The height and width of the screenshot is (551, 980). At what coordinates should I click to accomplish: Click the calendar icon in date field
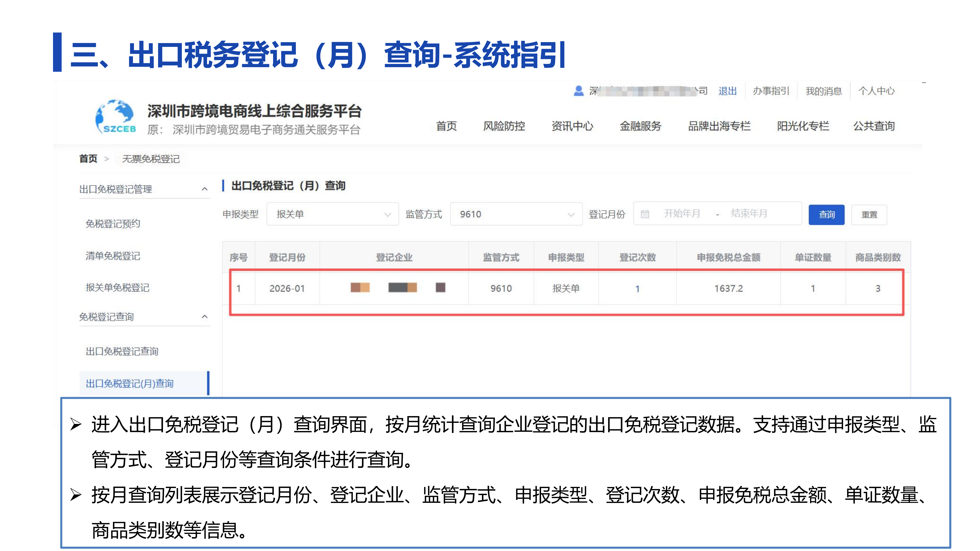pyautogui.click(x=644, y=214)
